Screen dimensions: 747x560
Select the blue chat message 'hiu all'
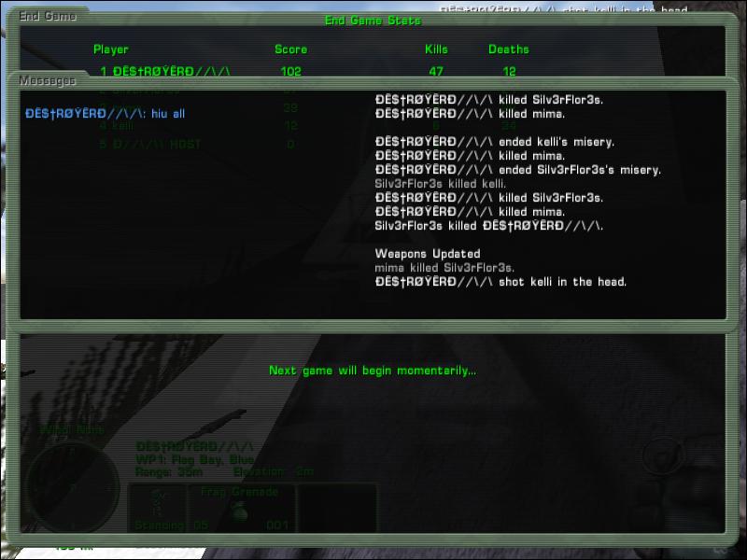[x=105, y=114]
